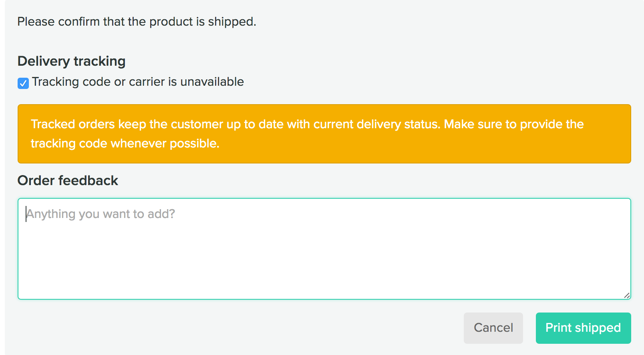Click 'tracking code whenever possible' banner line
The width and height of the screenshot is (644, 355).
(125, 143)
